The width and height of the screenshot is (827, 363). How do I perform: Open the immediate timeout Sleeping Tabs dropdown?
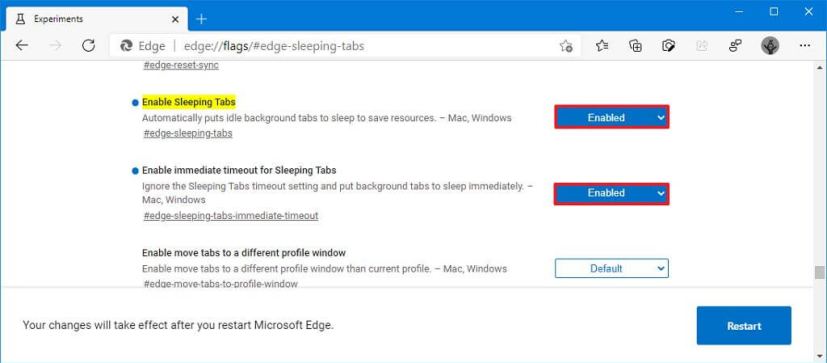[x=612, y=194]
